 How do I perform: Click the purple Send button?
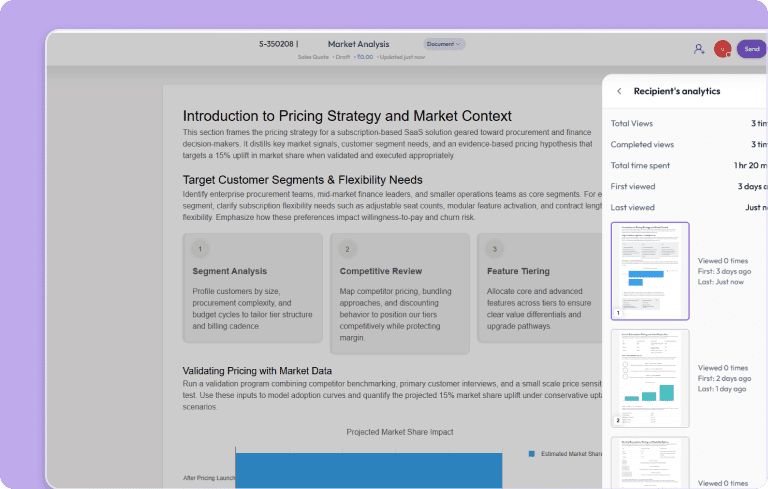pyautogui.click(x=752, y=48)
